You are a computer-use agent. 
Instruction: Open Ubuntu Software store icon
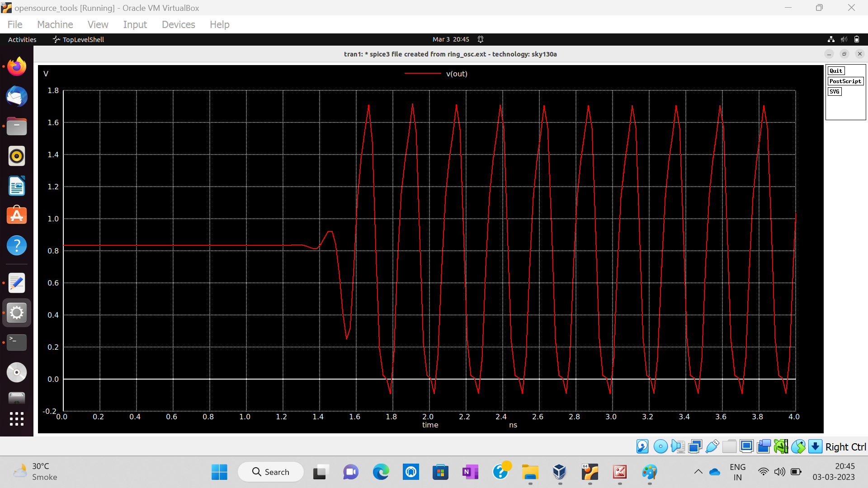(17, 216)
